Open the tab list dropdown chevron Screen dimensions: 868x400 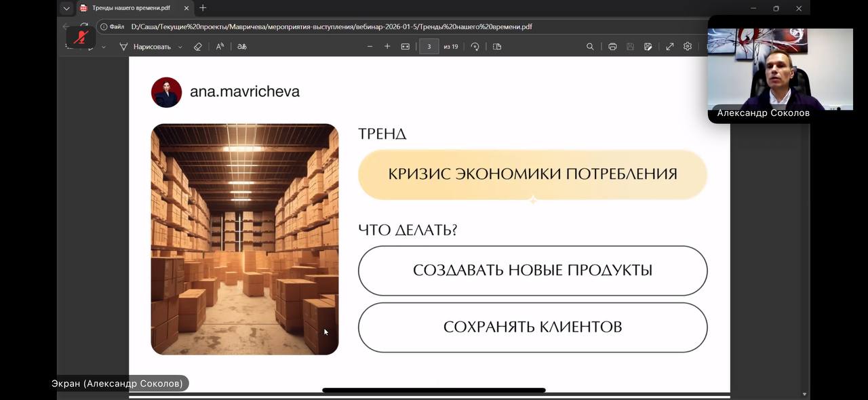(66, 8)
